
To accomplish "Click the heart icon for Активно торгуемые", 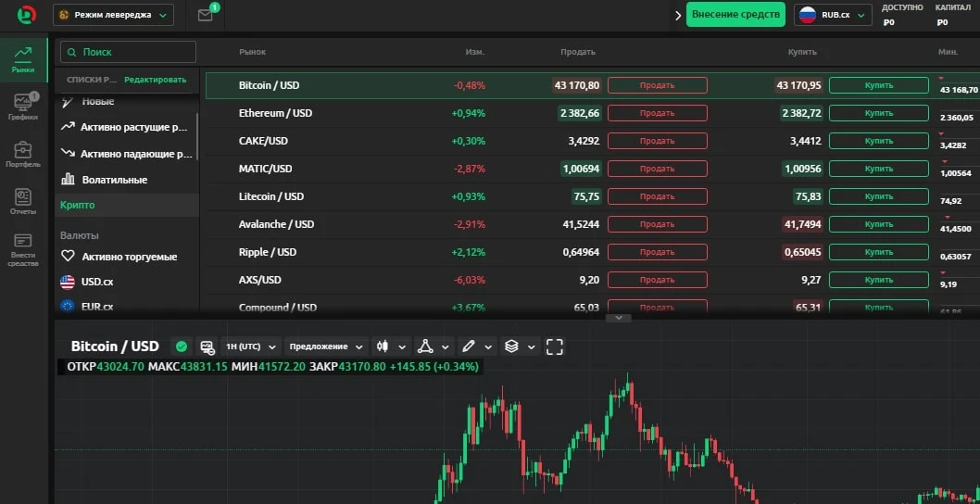I will coord(68,257).
